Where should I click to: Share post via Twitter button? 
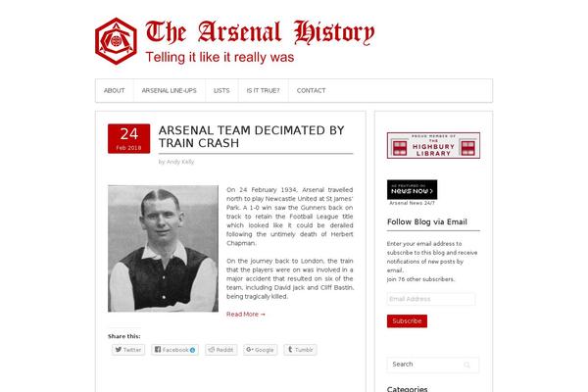point(128,350)
